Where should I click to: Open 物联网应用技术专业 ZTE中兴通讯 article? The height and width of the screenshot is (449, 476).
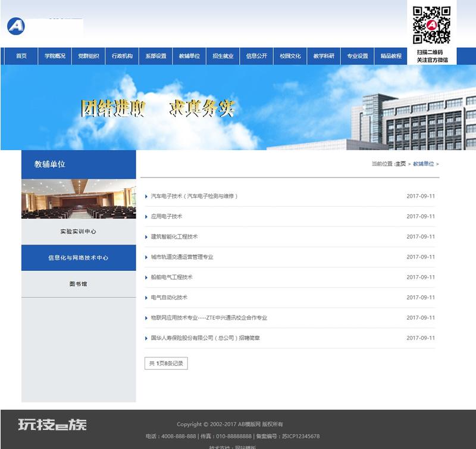209,318
